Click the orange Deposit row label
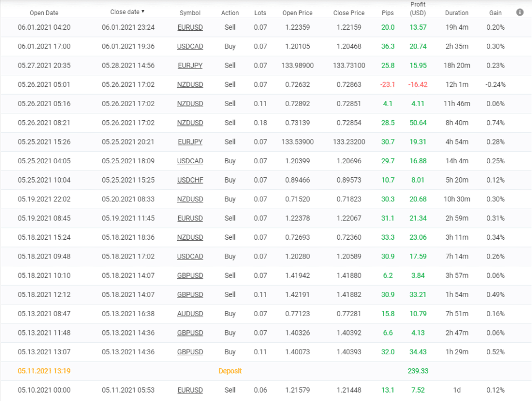 (x=230, y=371)
